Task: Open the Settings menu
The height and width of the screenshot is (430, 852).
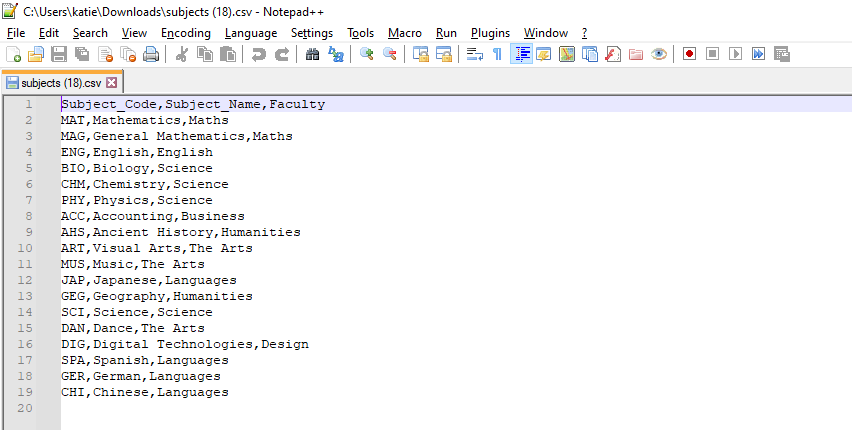Action: pos(312,33)
